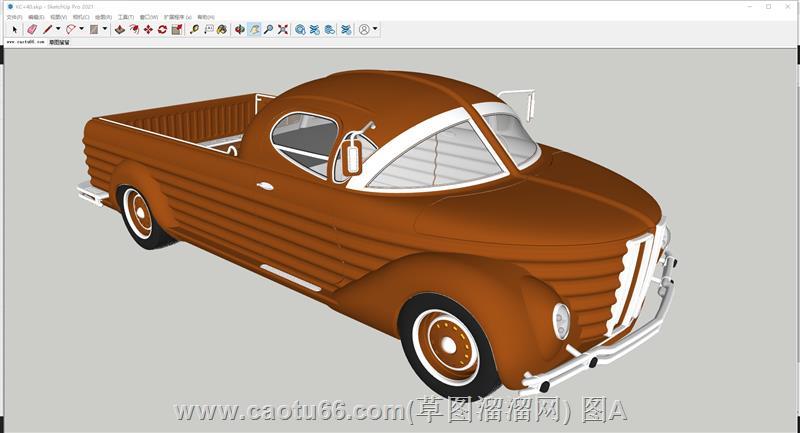Select the Move tool
Viewport: 800px width, 433px height.
point(148,30)
